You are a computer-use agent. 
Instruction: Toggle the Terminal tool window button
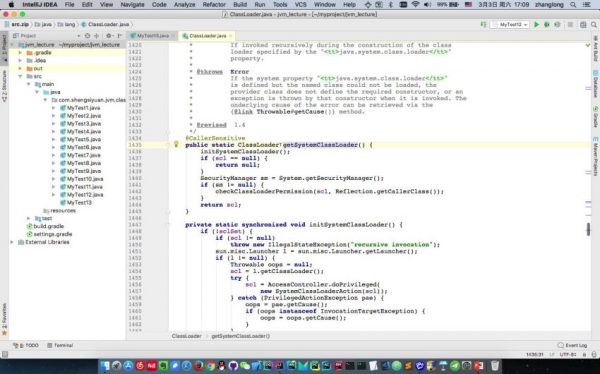click(60, 345)
